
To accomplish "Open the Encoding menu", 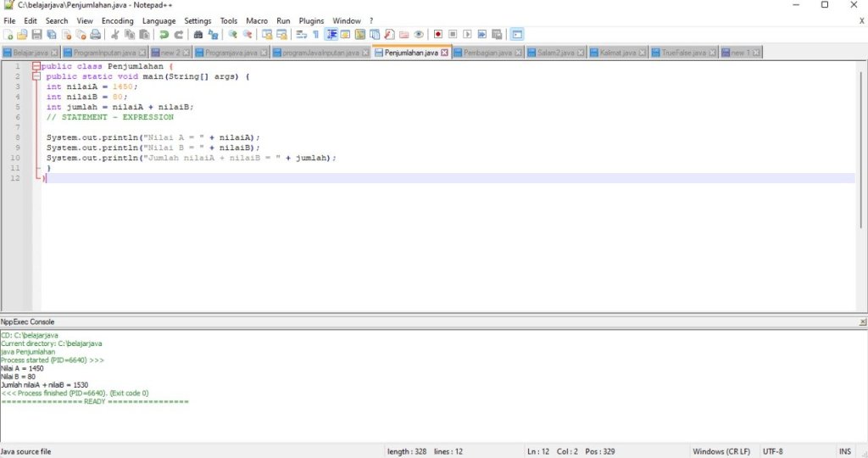I will coord(118,20).
